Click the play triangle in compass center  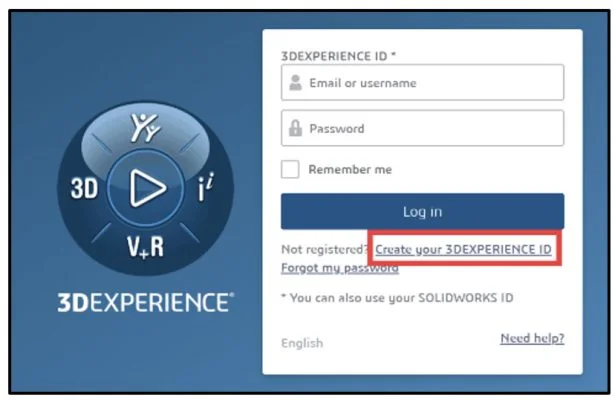(x=147, y=188)
